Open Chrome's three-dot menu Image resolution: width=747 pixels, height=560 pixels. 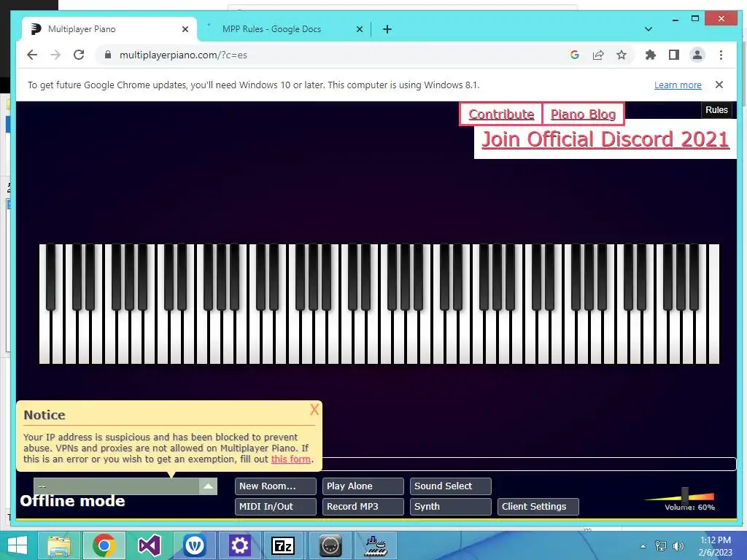[721, 55]
